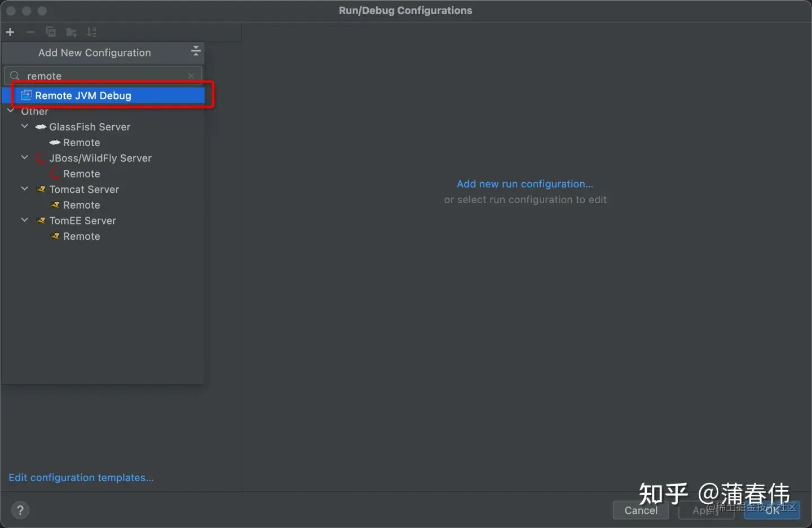The width and height of the screenshot is (812, 528).
Task: Collapse the JBoss/WildFly Server node
Action: coord(25,157)
